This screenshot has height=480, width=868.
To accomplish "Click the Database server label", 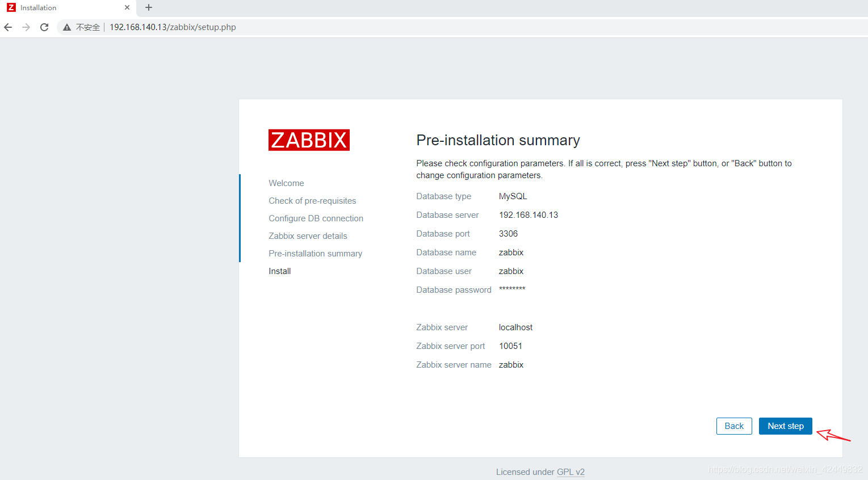I will [447, 215].
